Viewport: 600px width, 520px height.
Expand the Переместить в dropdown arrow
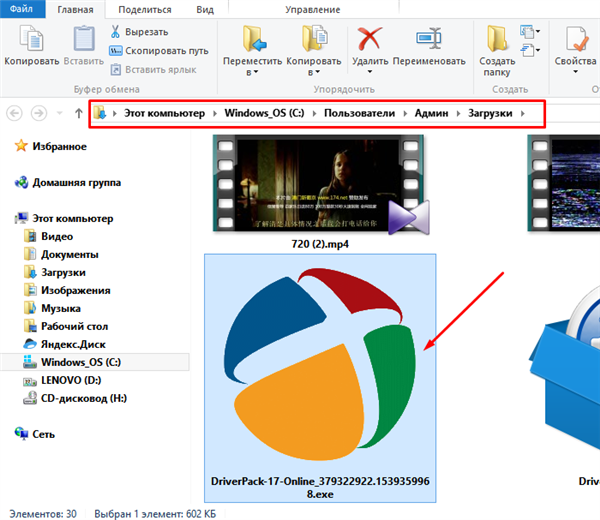coord(256,72)
